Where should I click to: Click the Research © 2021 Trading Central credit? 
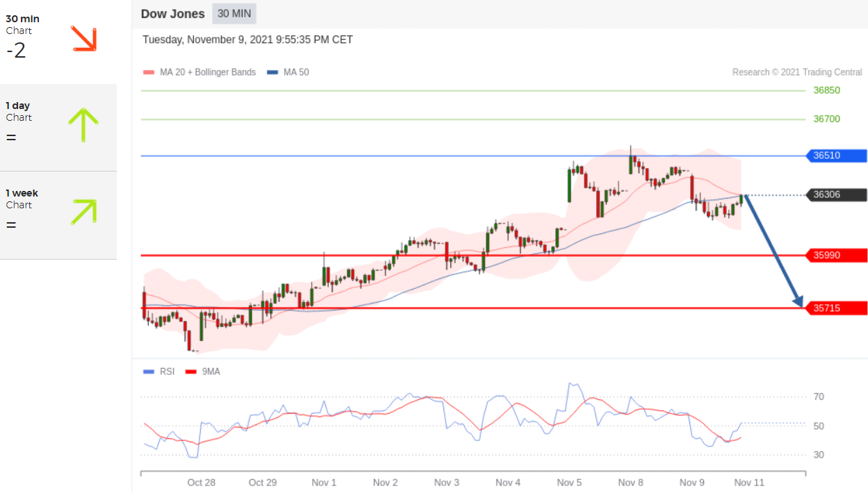coord(797,72)
